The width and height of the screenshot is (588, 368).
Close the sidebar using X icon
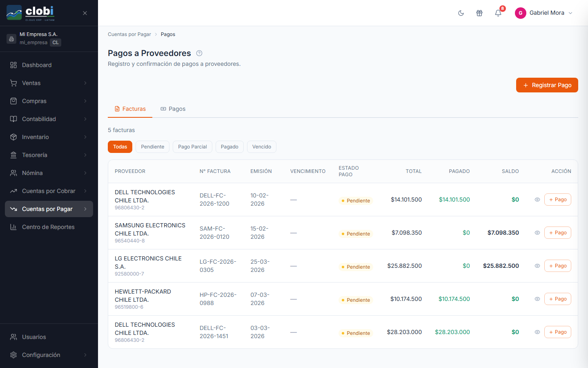pyautogui.click(x=85, y=13)
